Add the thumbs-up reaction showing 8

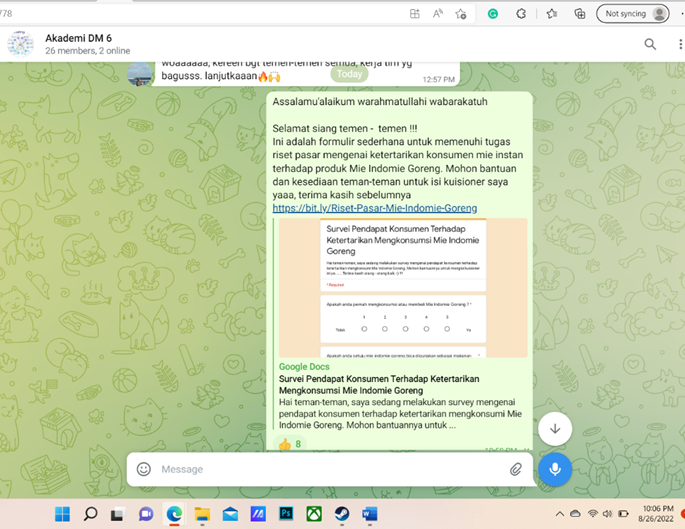(289, 444)
